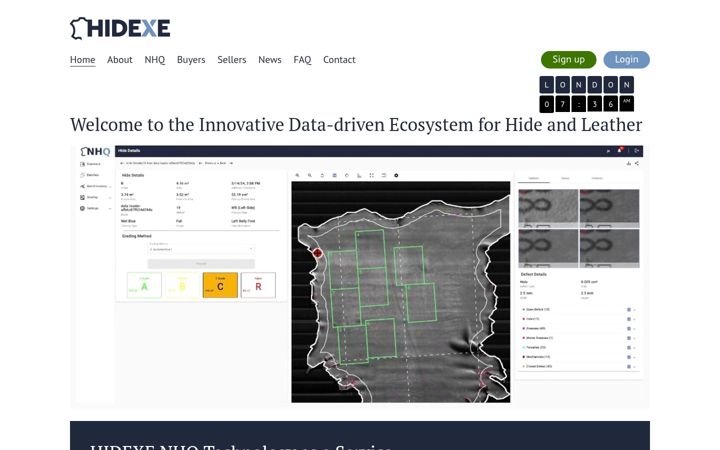This screenshot has width=720, height=450.
Task: Open the FAQ page
Action: 302,60
